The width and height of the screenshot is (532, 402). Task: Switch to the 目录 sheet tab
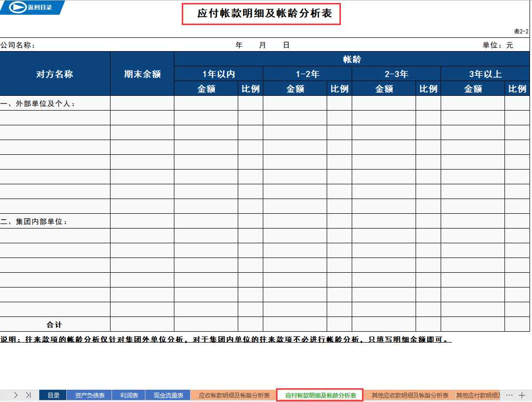click(53, 394)
